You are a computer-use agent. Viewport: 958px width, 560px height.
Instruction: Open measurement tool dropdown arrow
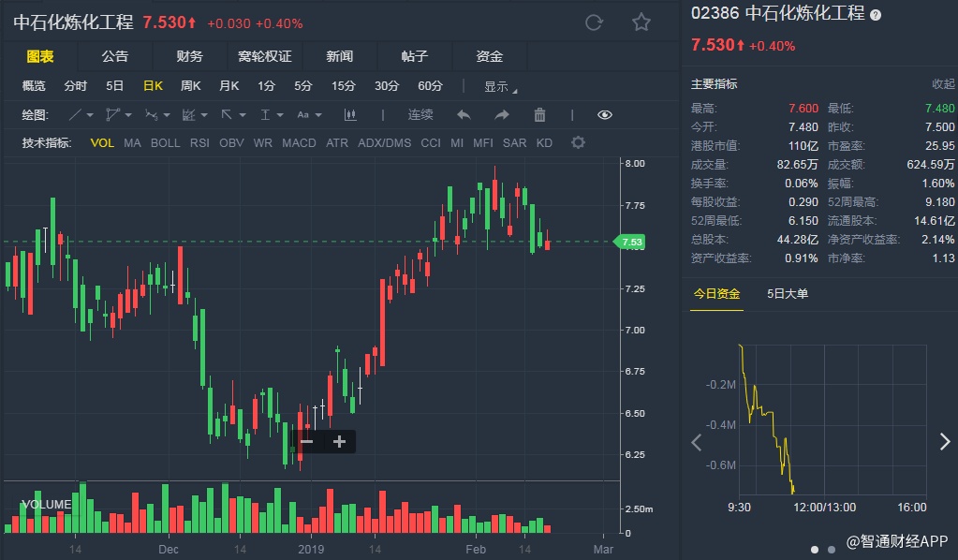(204, 115)
